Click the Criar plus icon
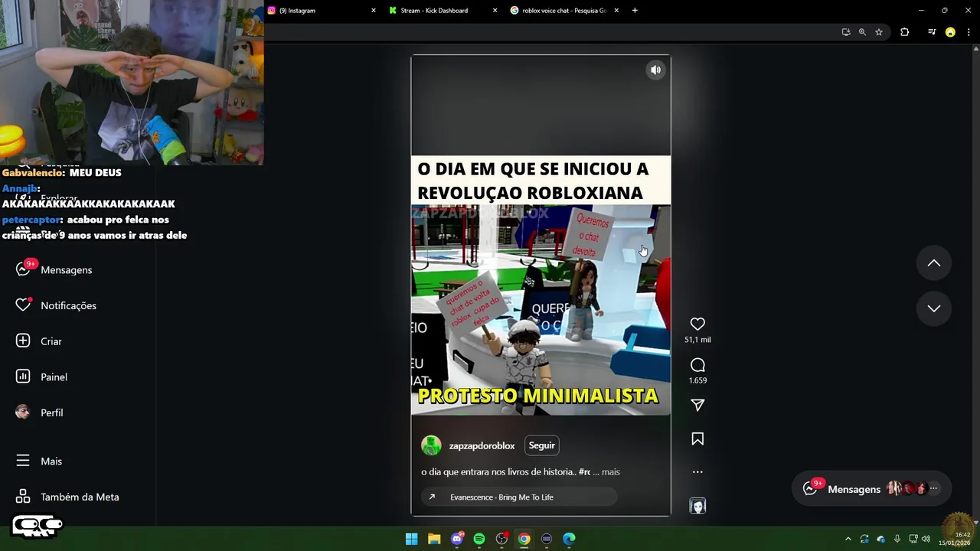This screenshot has height=551, width=980. [x=23, y=341]
